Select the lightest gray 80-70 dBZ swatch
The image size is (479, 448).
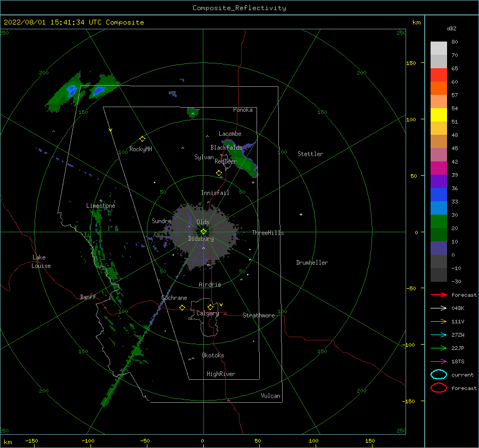[x=439, y=48]
